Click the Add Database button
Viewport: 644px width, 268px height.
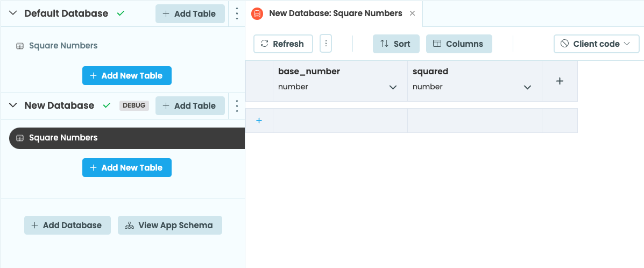pos(67,225)
